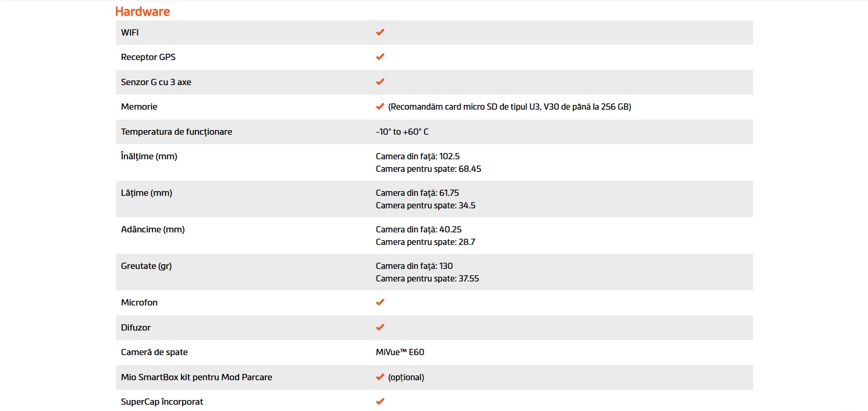Click the Cameră de spate label

154,352
